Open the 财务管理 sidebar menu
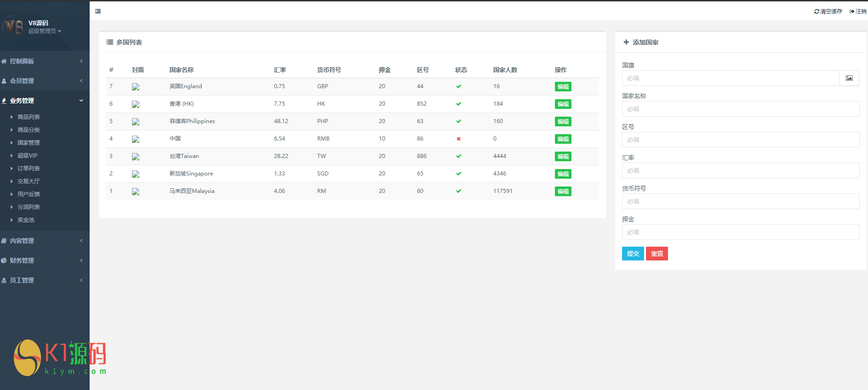Screen dimensions: 868x390 [45, 260]
